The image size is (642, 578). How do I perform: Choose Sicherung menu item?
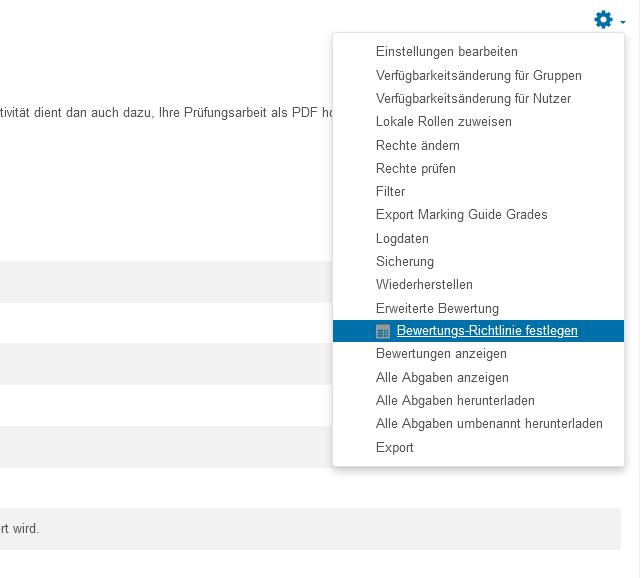(x=405, y=261)
